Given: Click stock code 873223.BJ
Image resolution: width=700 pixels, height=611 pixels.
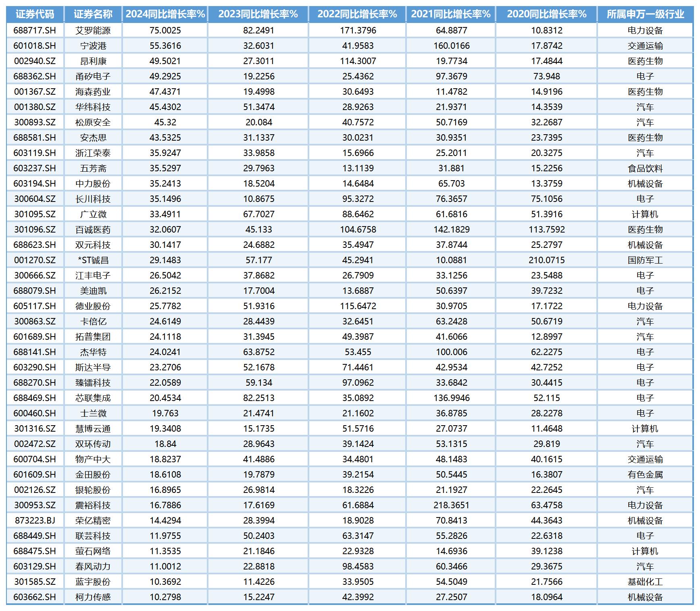Looking at the screenshot, I should (35, 521).
